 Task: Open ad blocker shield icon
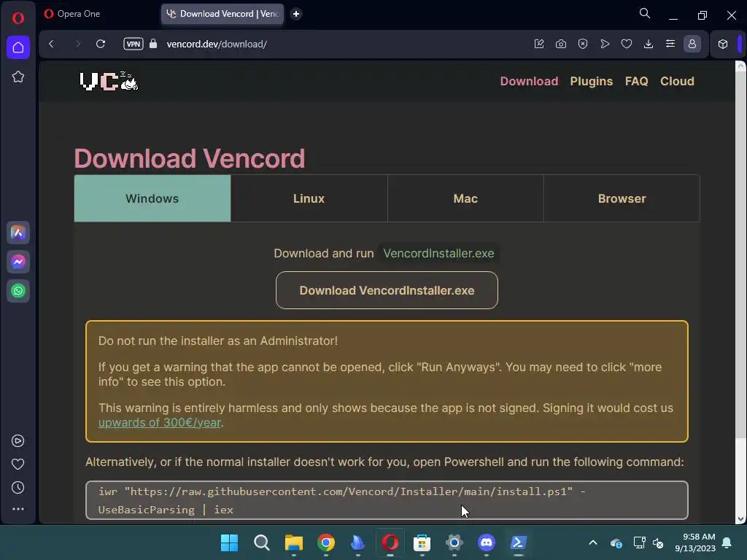583,44
